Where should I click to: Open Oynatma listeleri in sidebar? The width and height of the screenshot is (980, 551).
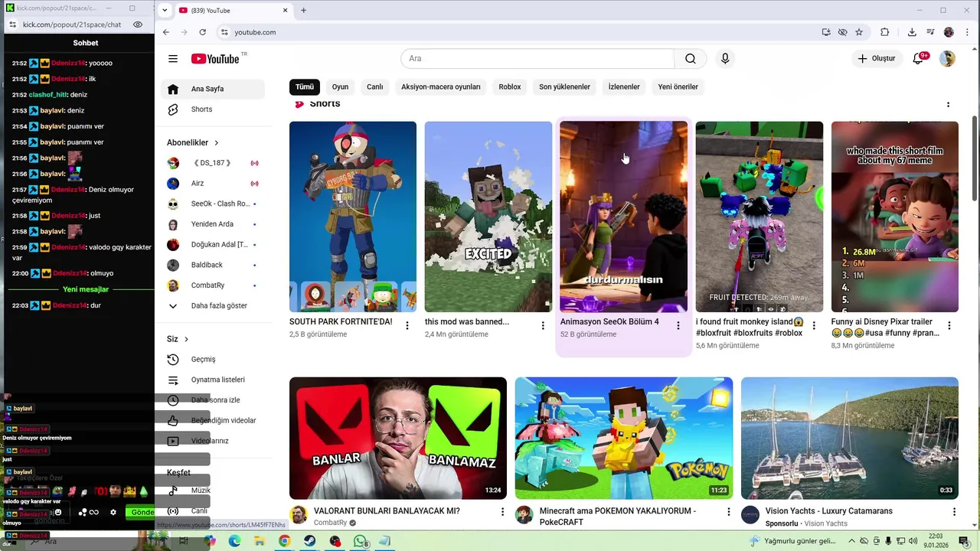coord(213,380)
